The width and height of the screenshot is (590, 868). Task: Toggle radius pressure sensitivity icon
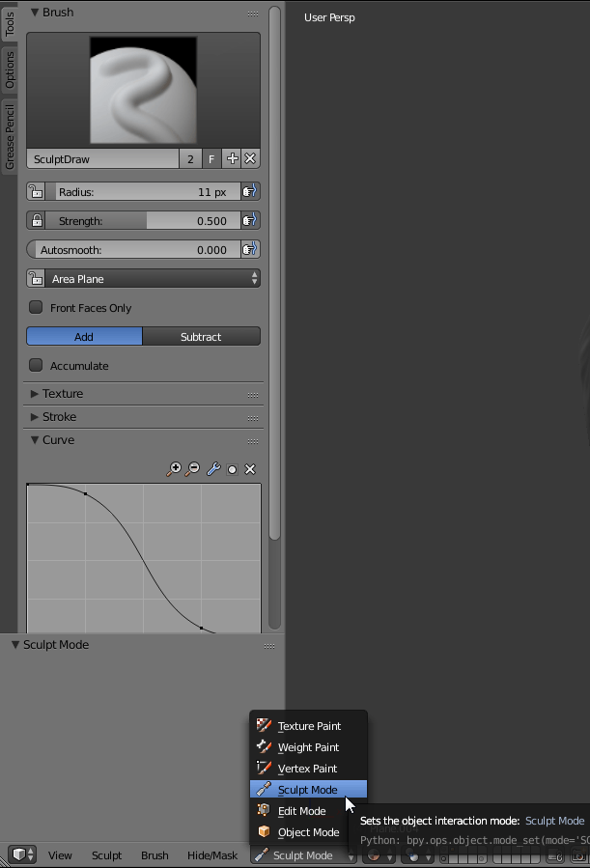(x=250, y=192)
